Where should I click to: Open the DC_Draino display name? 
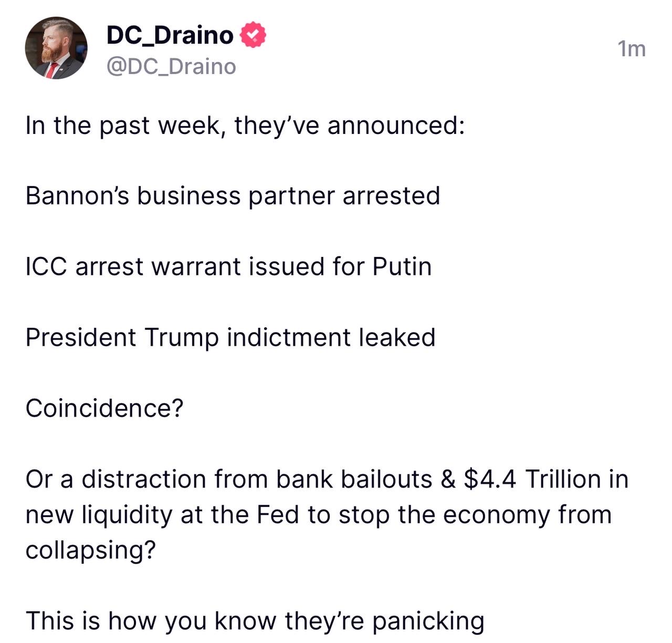[170, 35]
